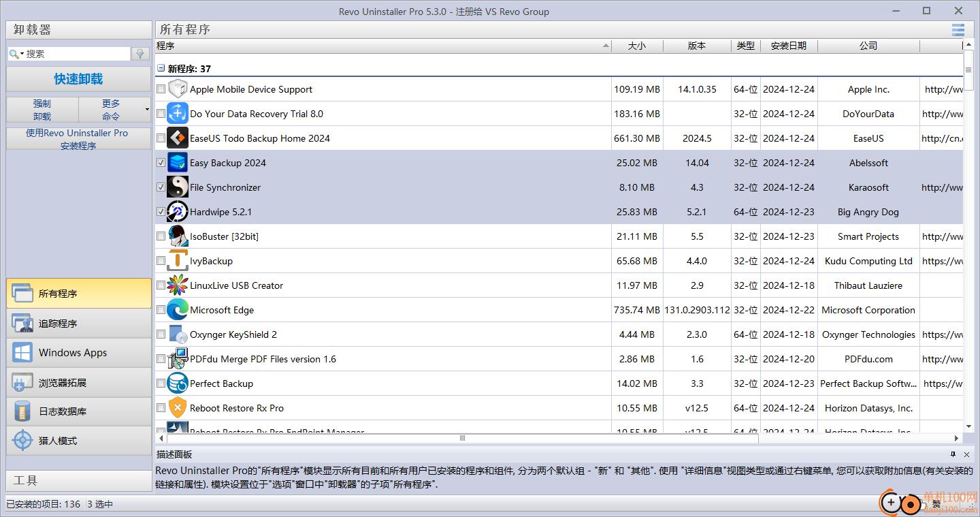
Task: Sort by the 类型 column header
Action: pyautogui.click(x=746, y=46)
